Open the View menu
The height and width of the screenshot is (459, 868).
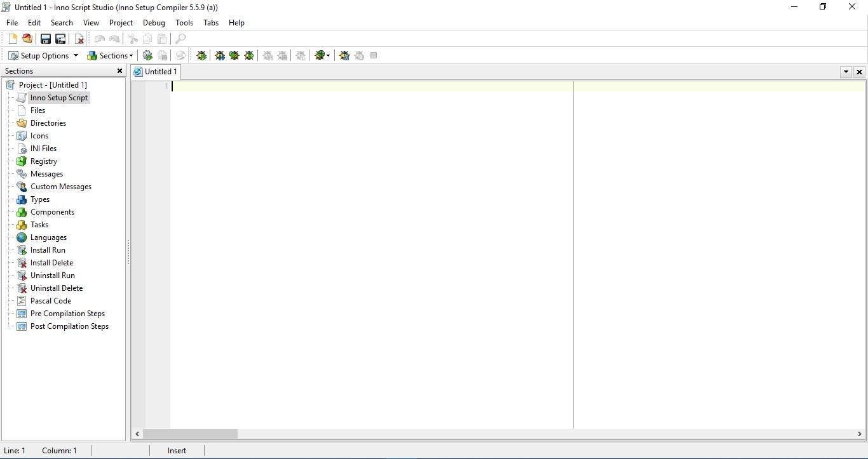91,22
